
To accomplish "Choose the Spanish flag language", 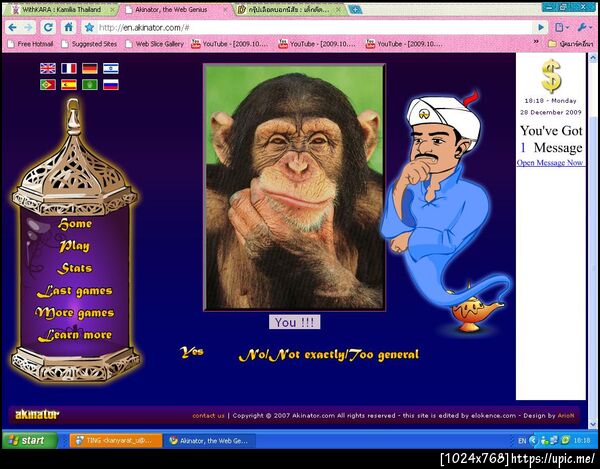I will click(69, 85).
